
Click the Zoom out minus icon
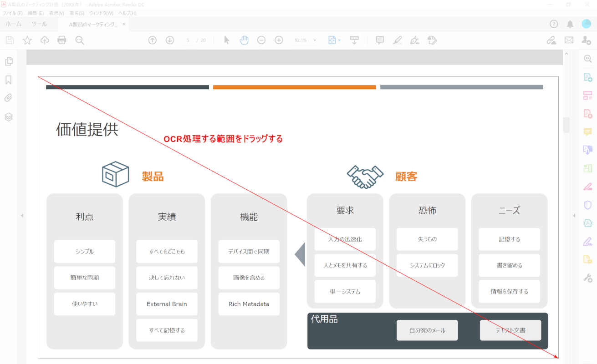coord(261,40)
